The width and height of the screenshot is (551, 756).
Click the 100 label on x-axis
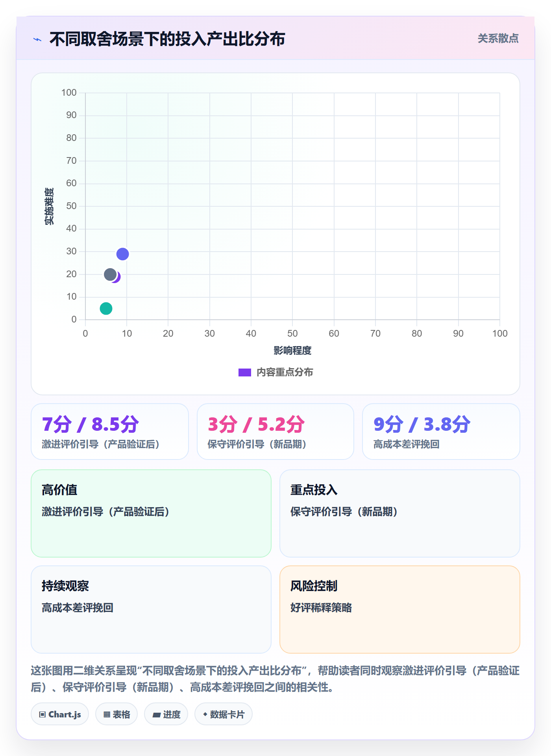(500, 334)
